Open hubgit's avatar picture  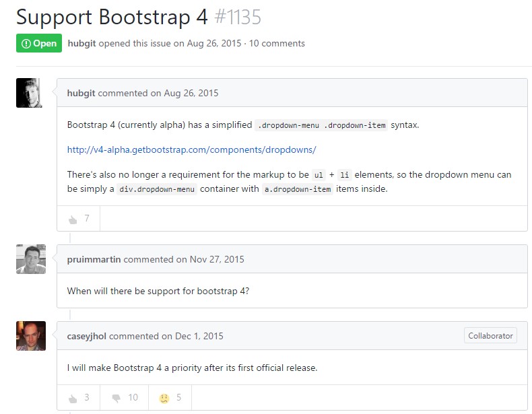point(30,93)
